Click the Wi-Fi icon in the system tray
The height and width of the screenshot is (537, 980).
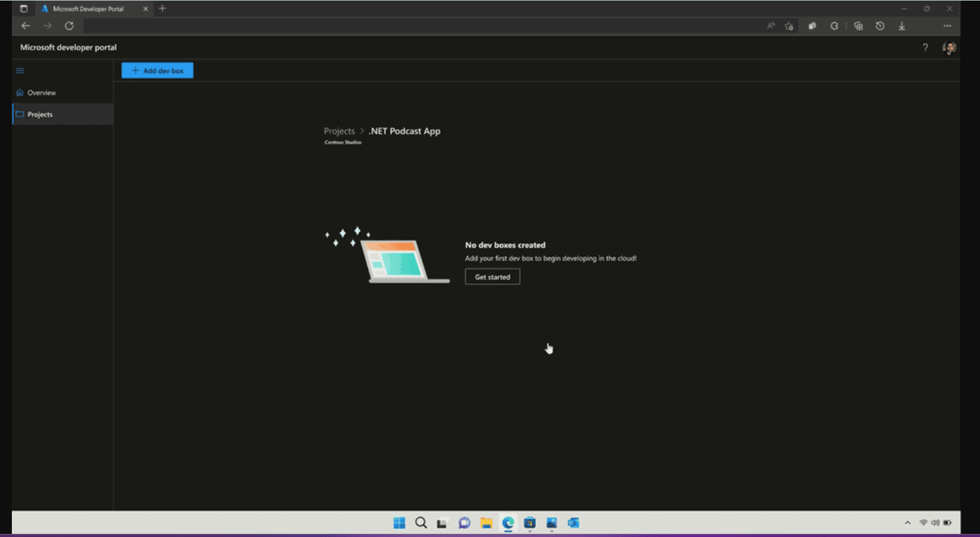pos(923,523)
